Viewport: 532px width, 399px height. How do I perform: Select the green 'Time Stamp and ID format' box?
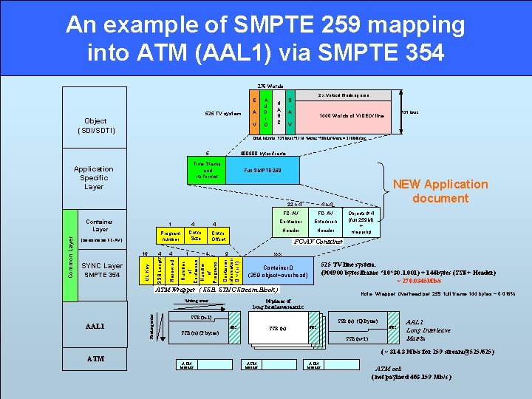pyautogui.click(x=207, y=171)
